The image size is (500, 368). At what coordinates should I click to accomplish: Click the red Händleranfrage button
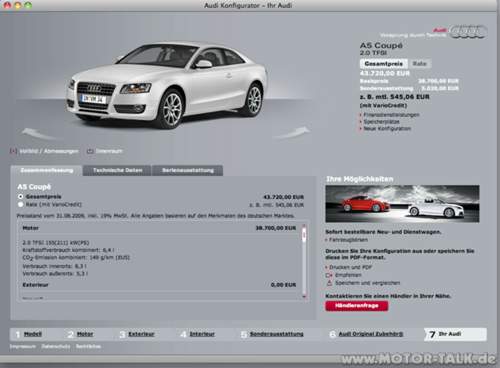coord(357,306)
